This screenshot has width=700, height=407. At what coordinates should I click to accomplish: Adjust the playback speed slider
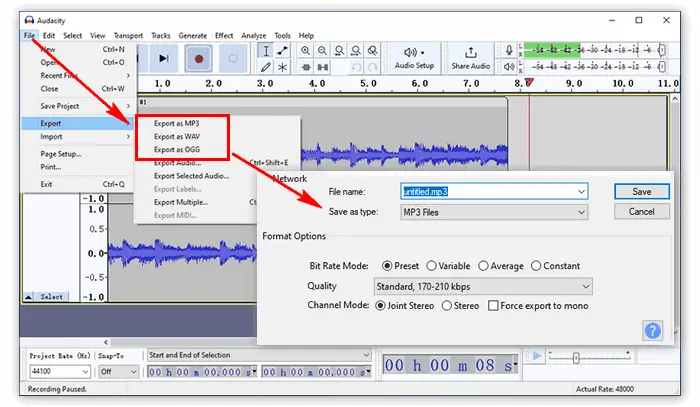tap(576, 357)
